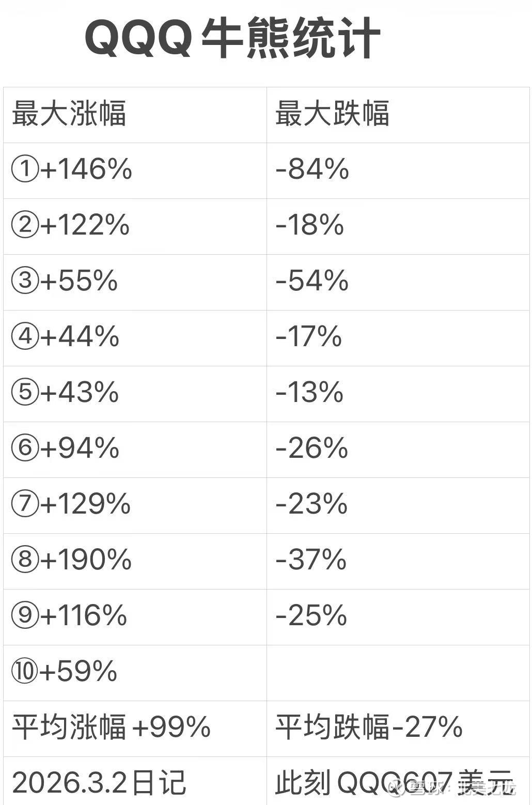Select the ⑨+116% cell
Viewport: 532px width, 805px height.
69,616
